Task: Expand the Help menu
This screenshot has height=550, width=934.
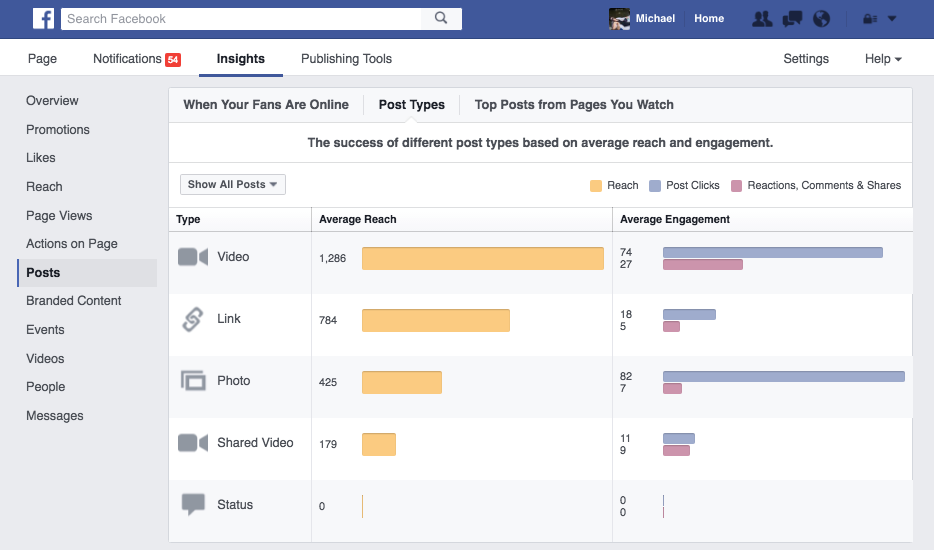Action: point(883,58)
